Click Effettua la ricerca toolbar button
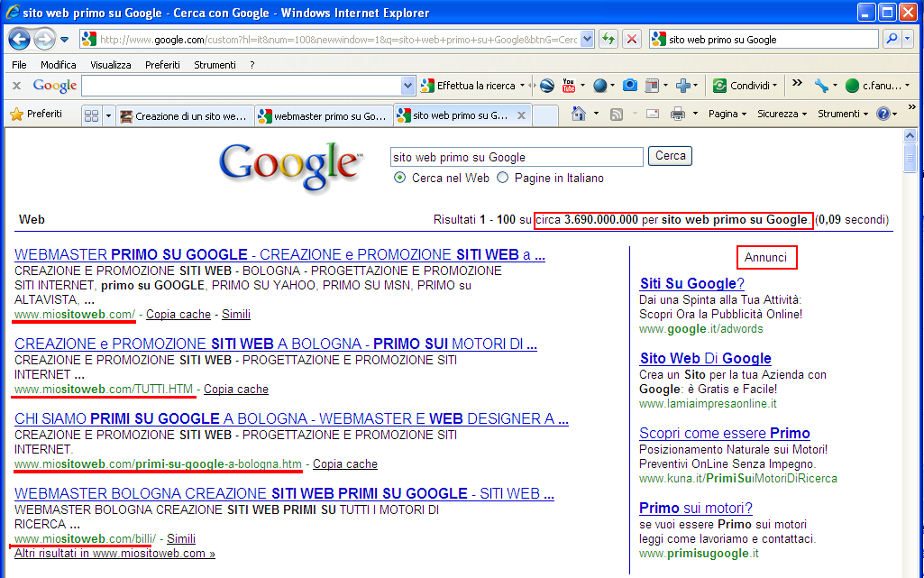Viewport: 924px width, 578px height. (472, 86)
